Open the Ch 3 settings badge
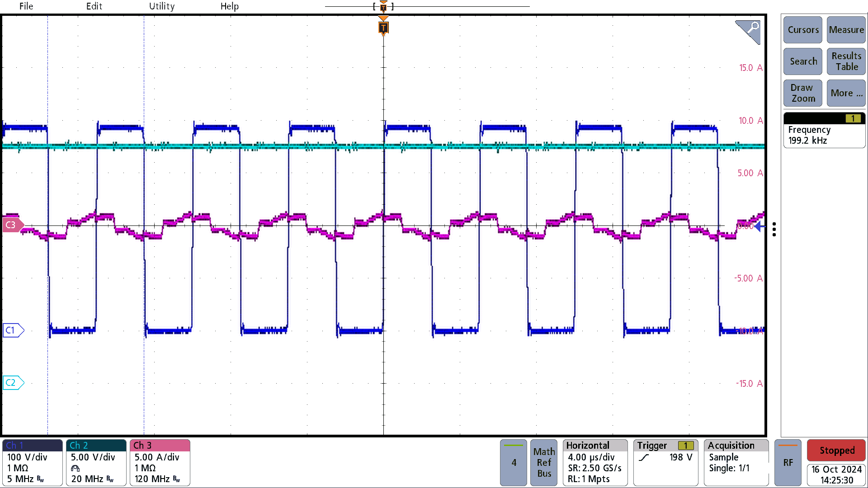The width and height of the screenshot is (868, 488). (x=160, y=463)
